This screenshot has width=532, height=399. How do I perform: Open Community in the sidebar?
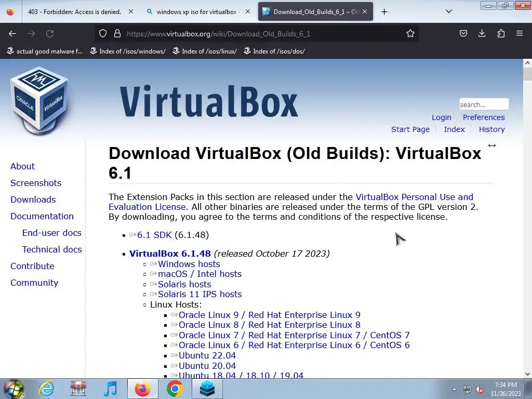(x=34, y=283)
